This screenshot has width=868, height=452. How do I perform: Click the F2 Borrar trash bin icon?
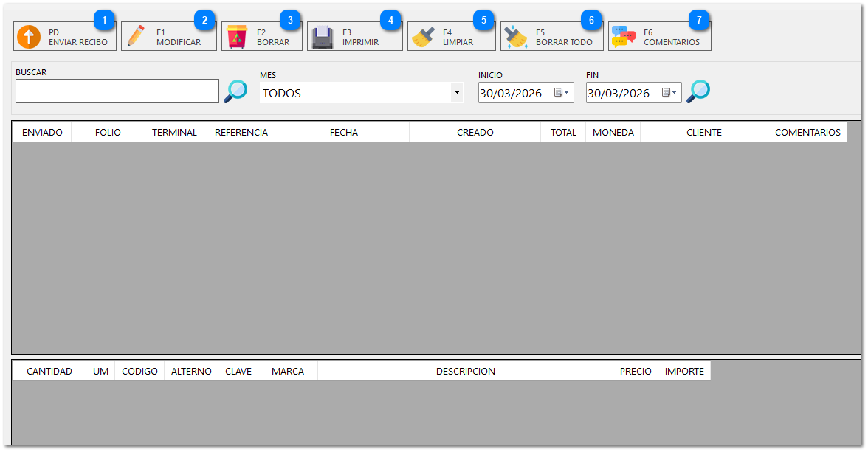[237, 37]
